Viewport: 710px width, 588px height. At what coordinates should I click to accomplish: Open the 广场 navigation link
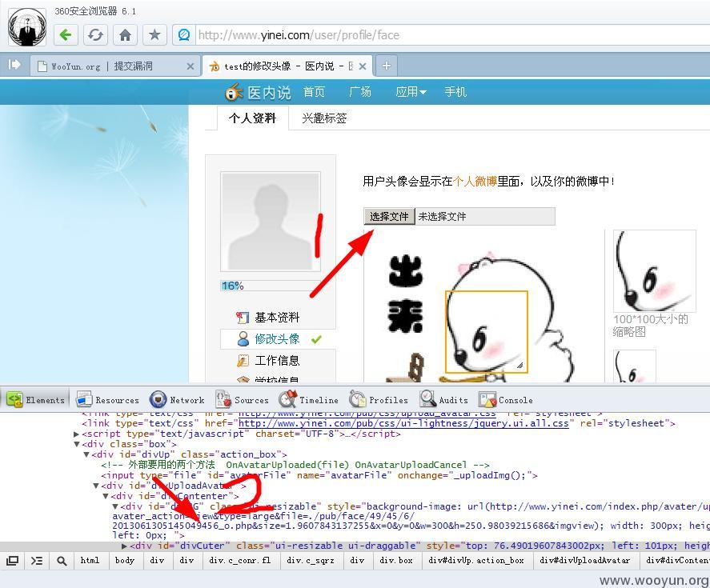point(360,92)
